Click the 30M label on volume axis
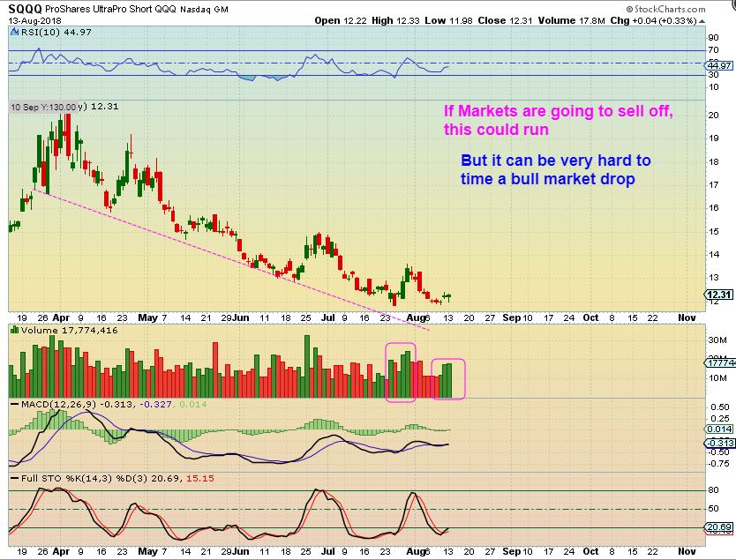This screenshot has height=560, width=736. click(x=717, y=340)
